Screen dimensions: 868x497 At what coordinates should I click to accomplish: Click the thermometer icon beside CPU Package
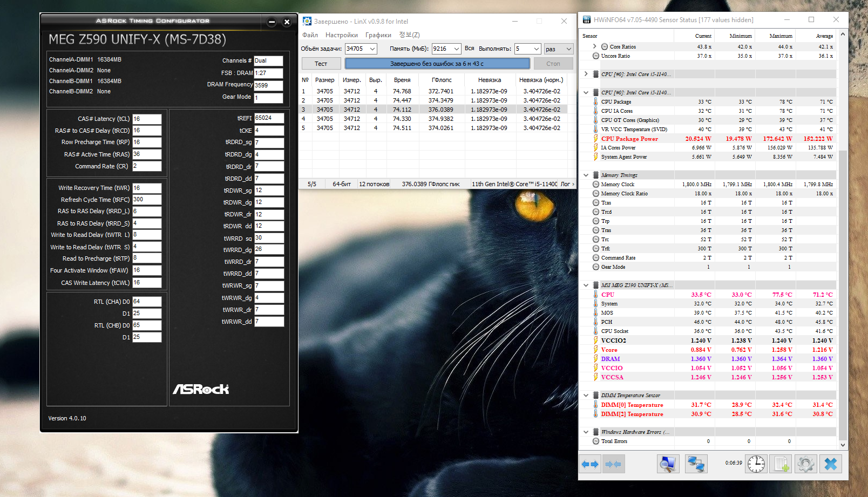[596, 101]
